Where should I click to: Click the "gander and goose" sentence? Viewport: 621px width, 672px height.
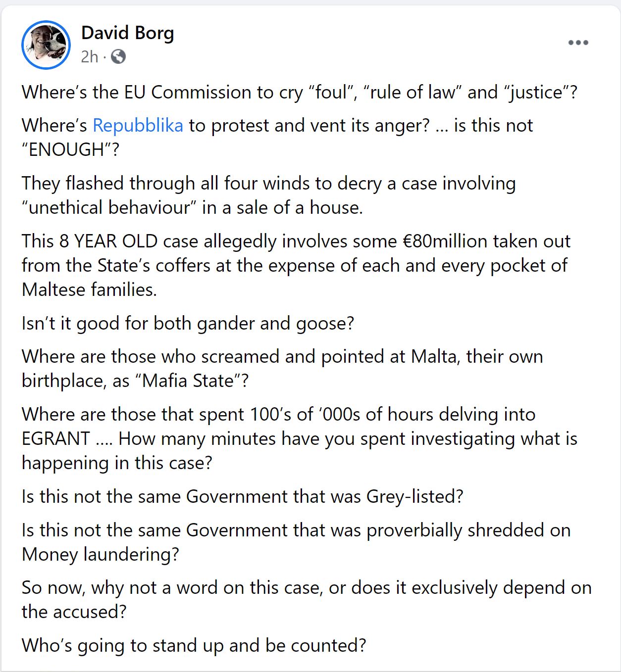[x=188, y=324]
